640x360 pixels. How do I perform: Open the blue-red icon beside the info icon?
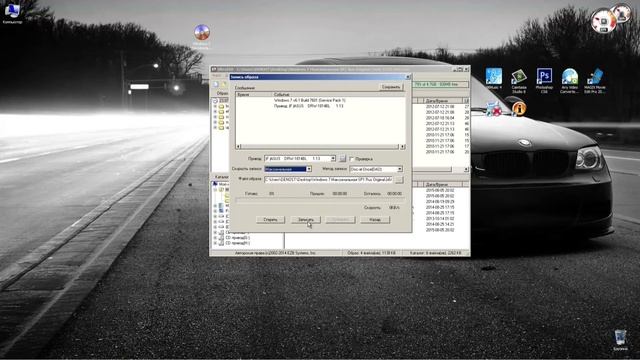tap(493, 109)
